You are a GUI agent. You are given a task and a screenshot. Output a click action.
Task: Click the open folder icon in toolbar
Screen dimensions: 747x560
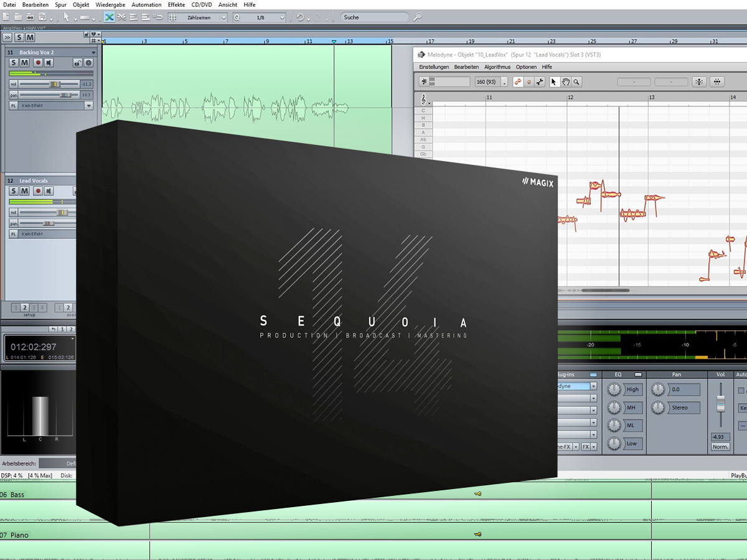(x=18, y=17)
